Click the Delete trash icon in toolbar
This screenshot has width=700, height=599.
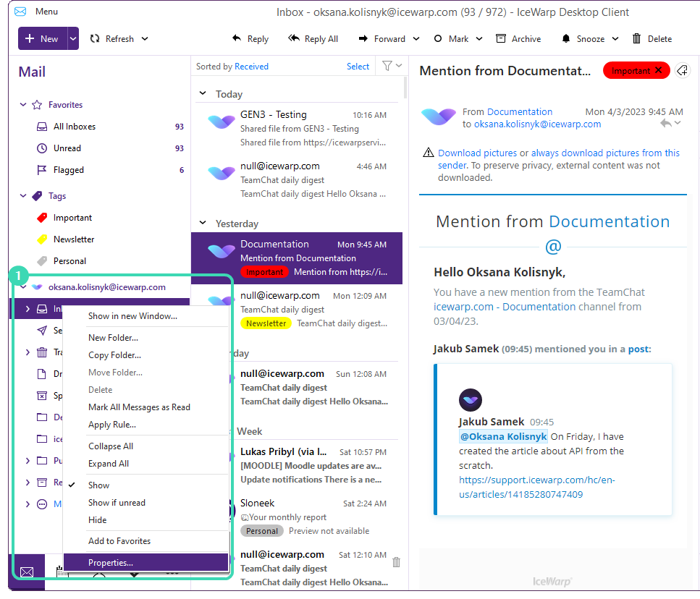pos(636,39)
